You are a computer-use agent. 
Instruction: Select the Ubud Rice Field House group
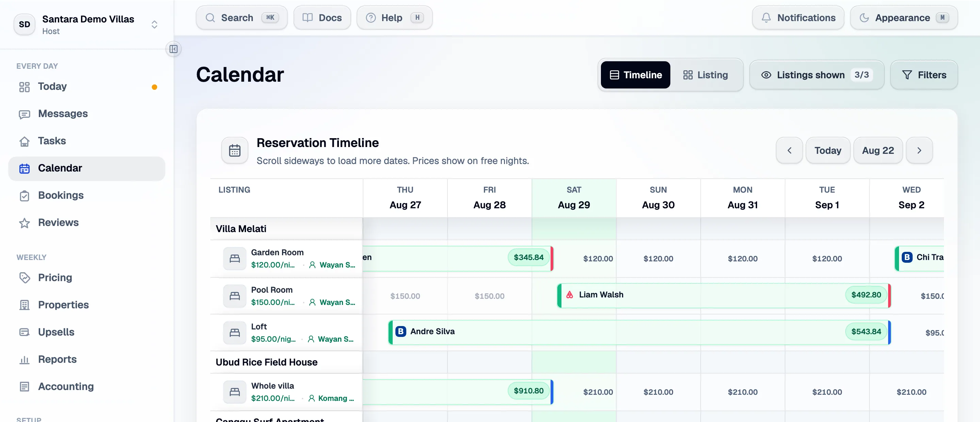click(286, 362)
